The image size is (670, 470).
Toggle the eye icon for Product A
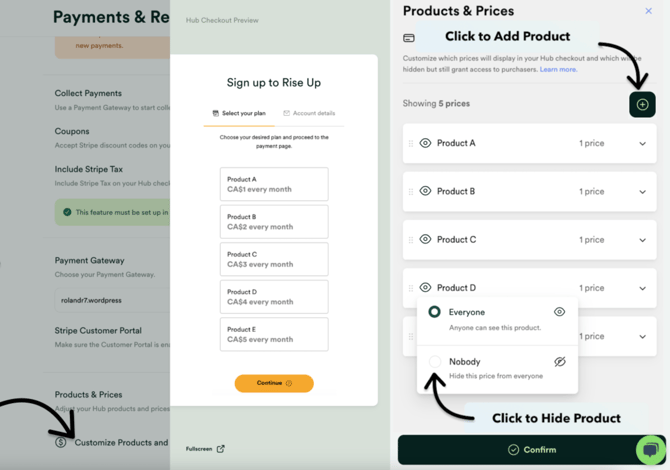click(425, 143)
